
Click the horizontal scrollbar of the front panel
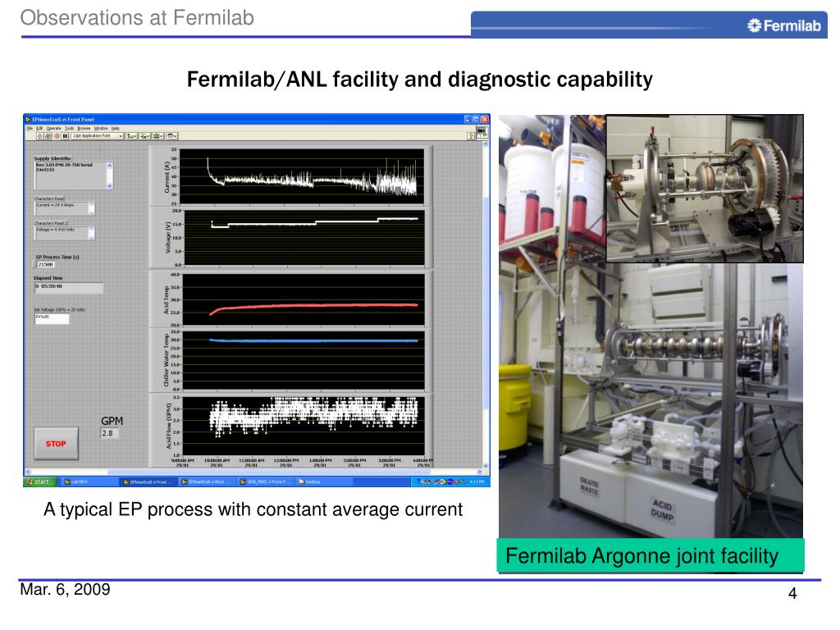tap(253, 472)
